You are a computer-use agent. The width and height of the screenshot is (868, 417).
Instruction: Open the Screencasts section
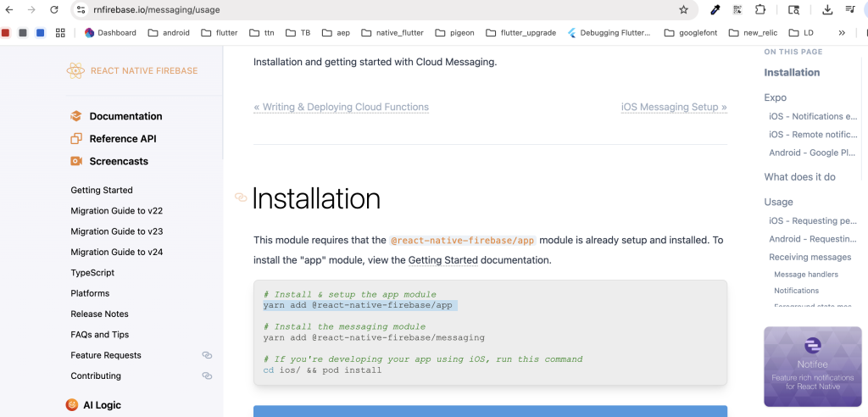[119, 161]
